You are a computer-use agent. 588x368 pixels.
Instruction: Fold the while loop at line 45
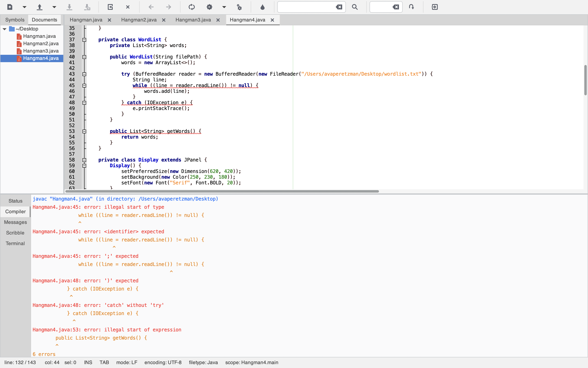pyautogui.click(x=84, y=85)
